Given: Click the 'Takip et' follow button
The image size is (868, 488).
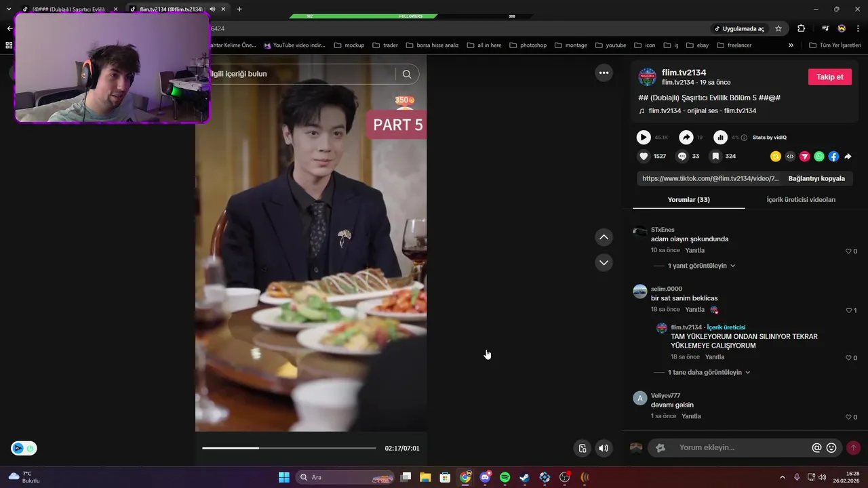Looking at the screenshot, I should [x=829, y=77].
